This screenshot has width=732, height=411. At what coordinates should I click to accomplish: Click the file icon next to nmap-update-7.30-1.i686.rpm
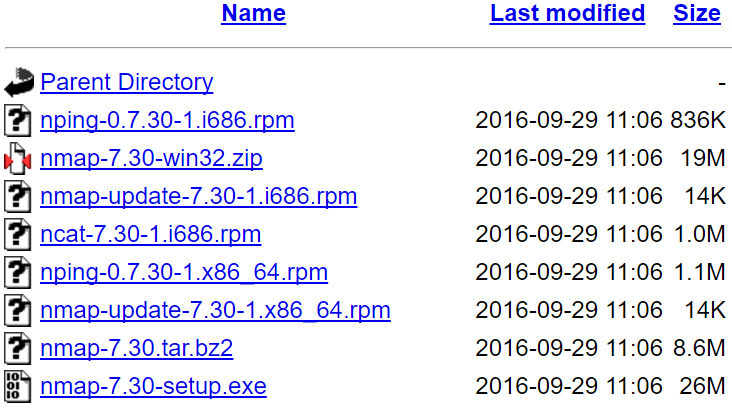[18, 197]
